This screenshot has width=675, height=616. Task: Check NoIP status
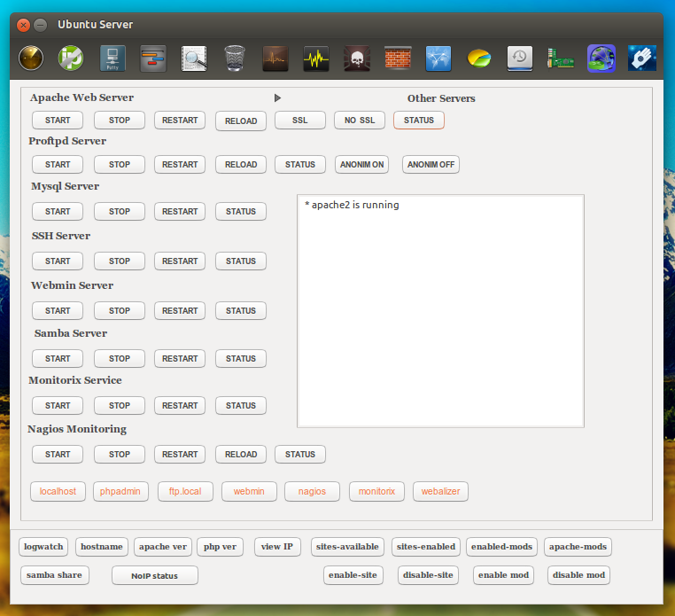(155, 575)
